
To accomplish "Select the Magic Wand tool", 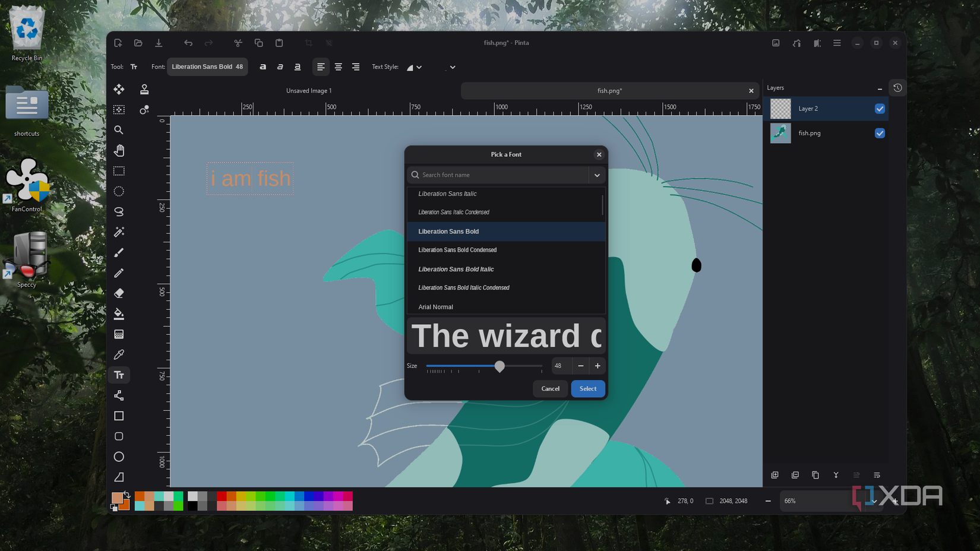I will click(119, 232).
